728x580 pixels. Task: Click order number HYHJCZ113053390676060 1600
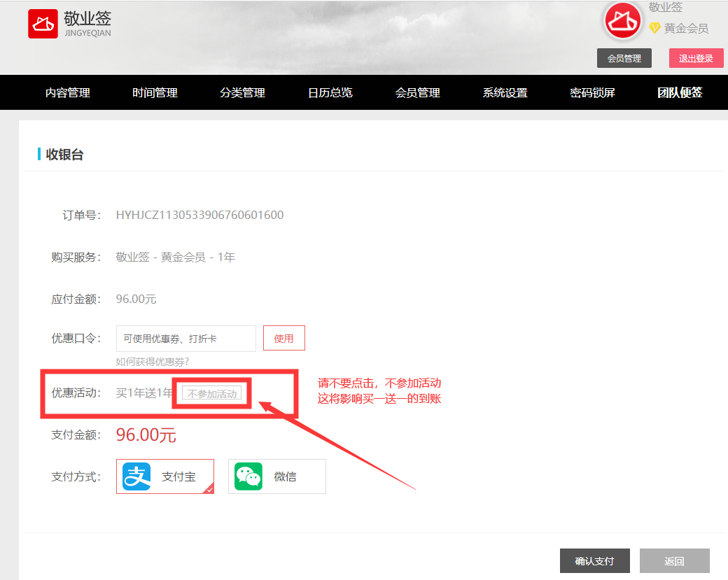pyautogui.click(x=199, y=215)
